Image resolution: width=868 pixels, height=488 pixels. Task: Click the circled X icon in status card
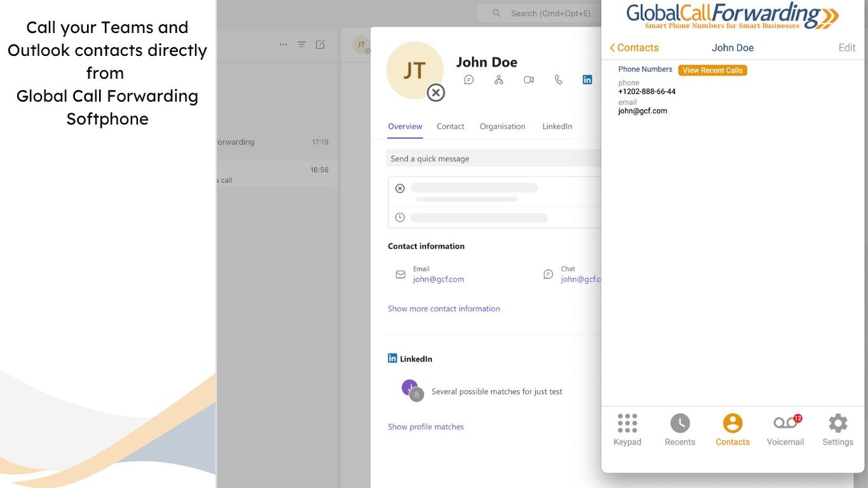[400, 188]
